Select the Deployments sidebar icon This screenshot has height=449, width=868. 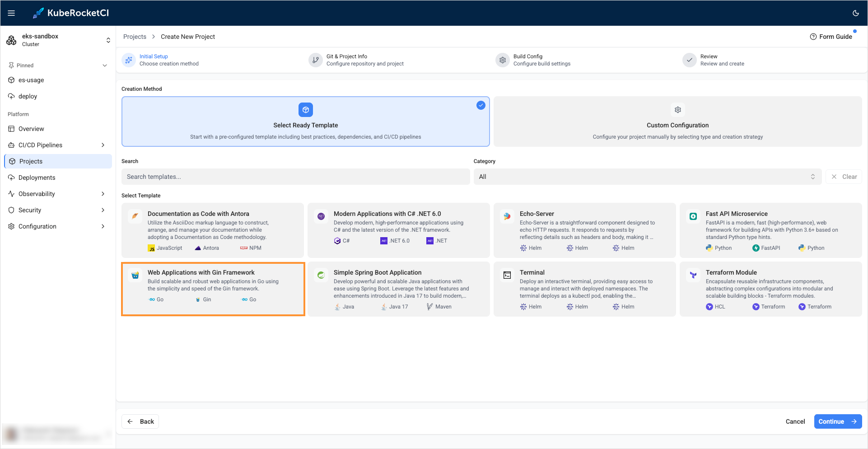click(x=11, y=177)
